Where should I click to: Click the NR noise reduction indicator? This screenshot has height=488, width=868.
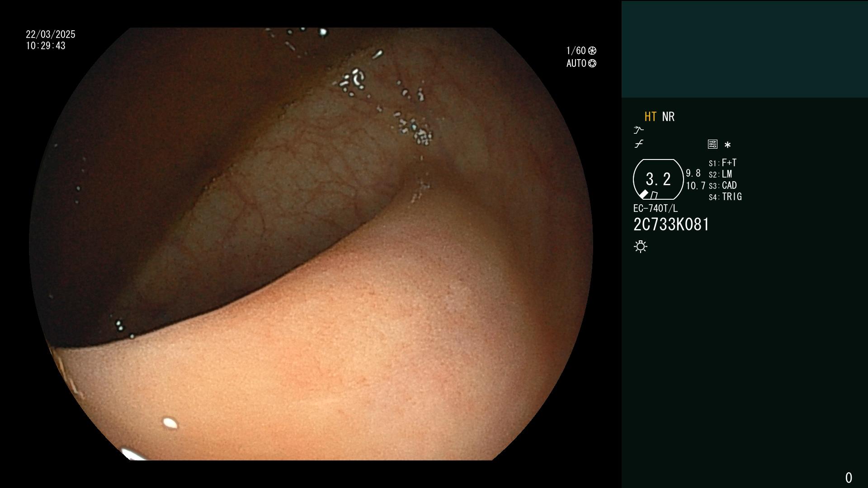pos(668,117)
